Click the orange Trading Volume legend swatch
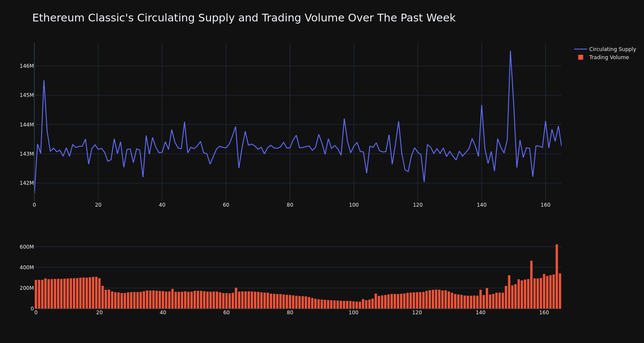The height and width of the screenshot is (343, 644). [580, 57]
